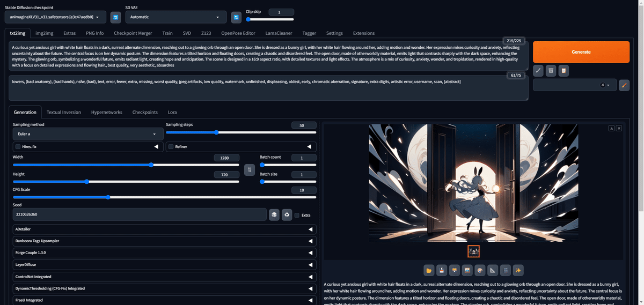This screenshot has width=644, height=305.
Task: Open the Extras tab
Action: click(69, 33)
